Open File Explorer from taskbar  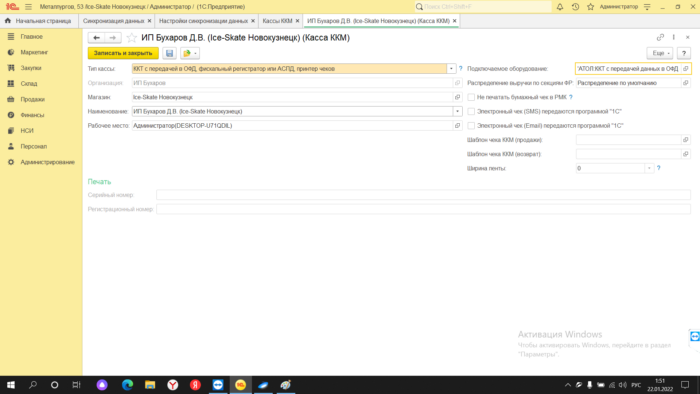pos(150,385)
